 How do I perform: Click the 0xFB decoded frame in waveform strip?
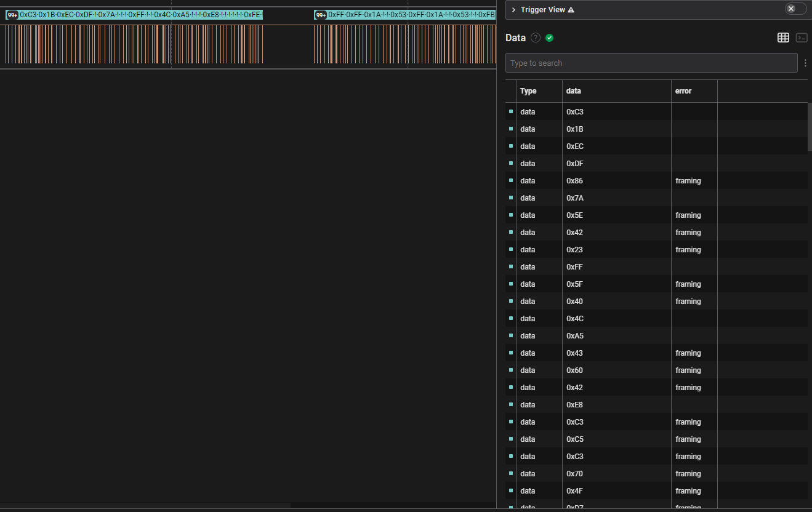coord(486,15)
